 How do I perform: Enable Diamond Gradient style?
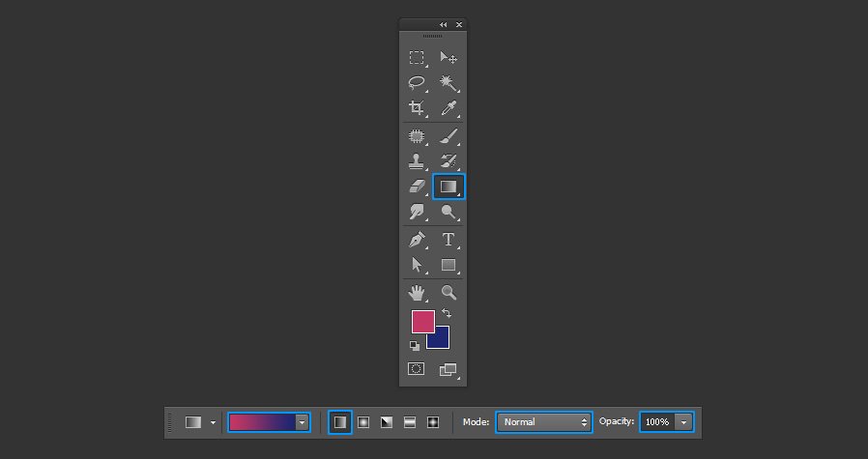(433, 422)
